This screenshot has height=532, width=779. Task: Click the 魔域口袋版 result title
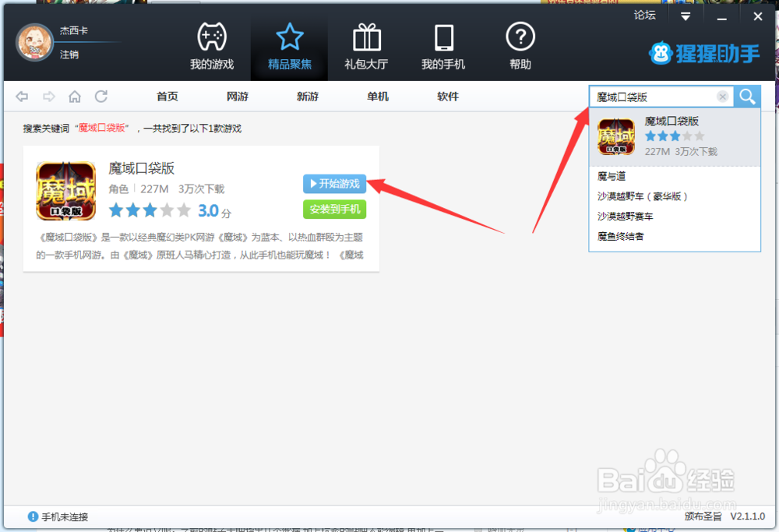click(142, 168)
